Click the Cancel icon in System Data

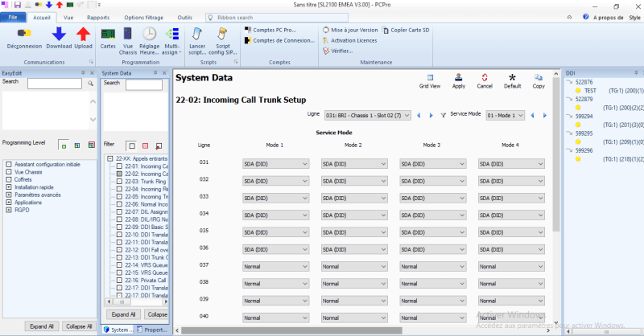tap(485, 77)
